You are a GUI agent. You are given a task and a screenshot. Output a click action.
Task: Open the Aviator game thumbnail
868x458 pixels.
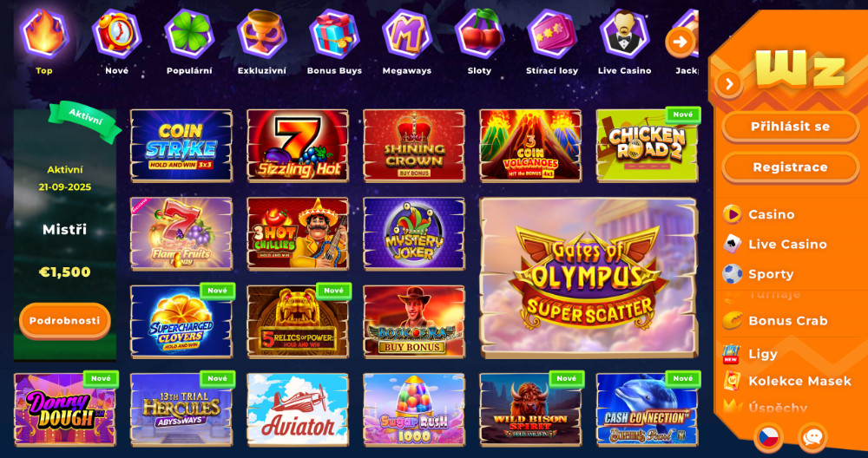point(298,409)
